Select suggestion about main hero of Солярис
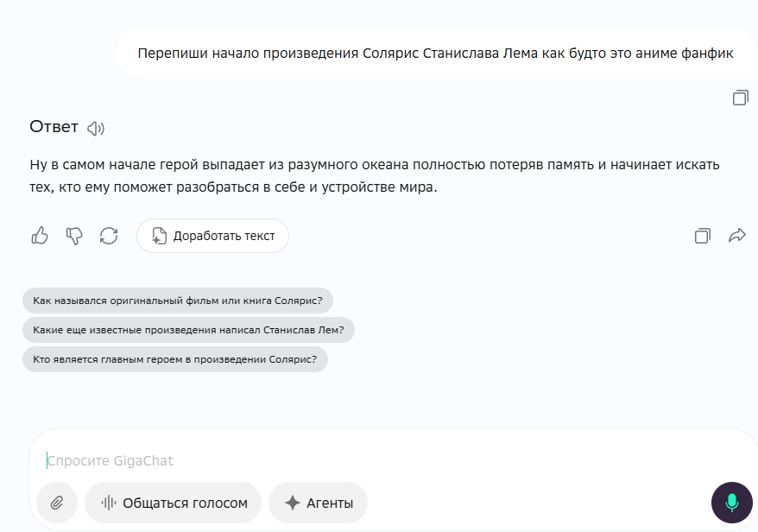The image size is (758, 532). (175, 359)
